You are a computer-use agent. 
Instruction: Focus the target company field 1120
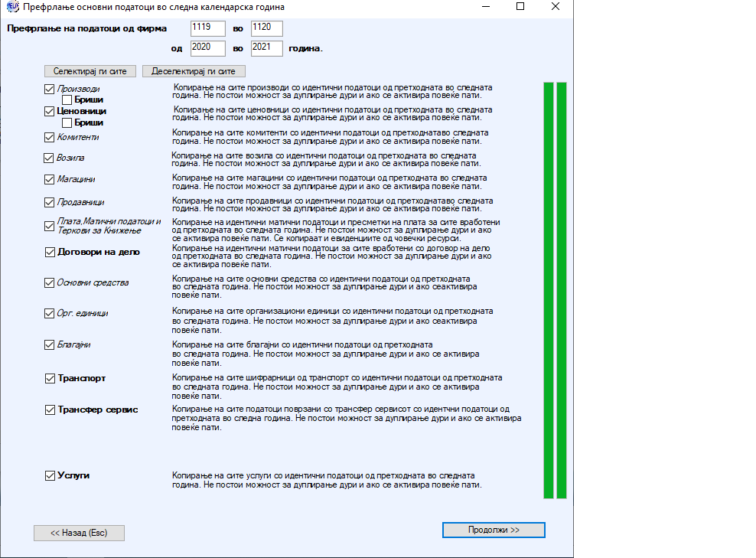coord(266,28)
